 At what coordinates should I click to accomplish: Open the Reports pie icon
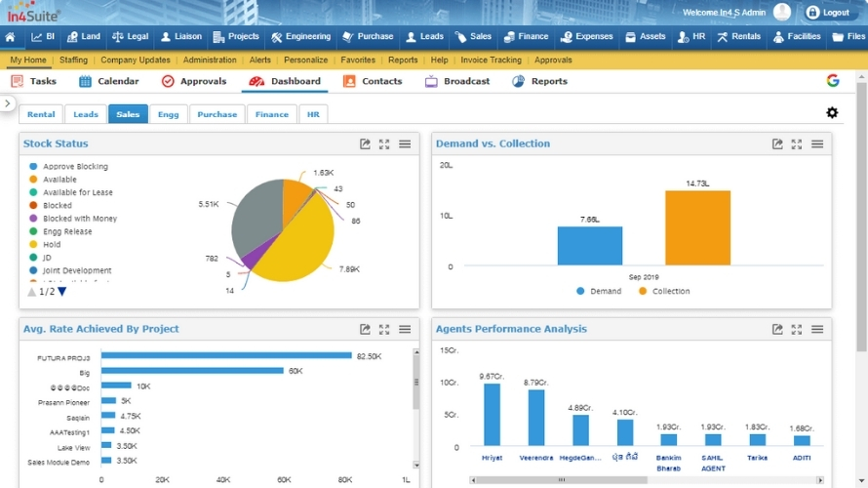(518, 81)
